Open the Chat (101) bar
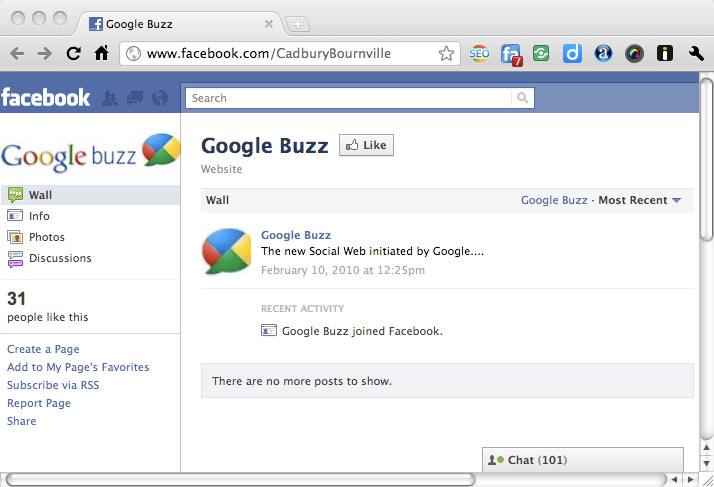Screen dimensions: 714x487 583,460
